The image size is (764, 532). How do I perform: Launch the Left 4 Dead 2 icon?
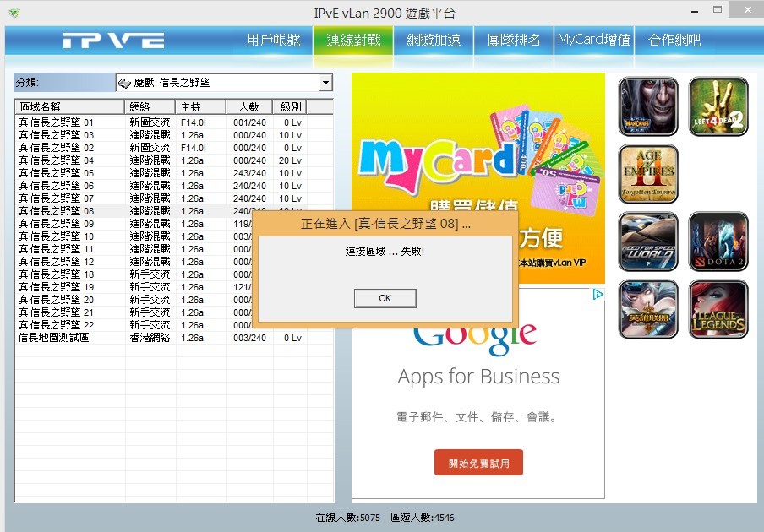click(718, 106)
